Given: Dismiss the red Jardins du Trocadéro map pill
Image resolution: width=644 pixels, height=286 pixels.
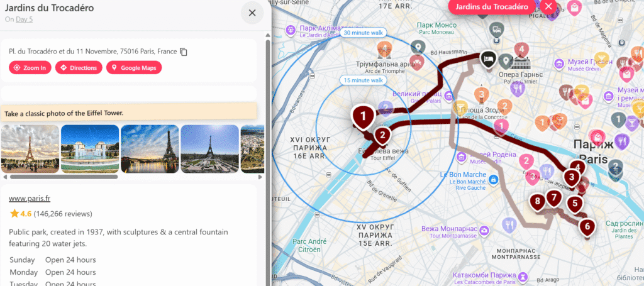Looking at the screenshot, I should (548, 6).
